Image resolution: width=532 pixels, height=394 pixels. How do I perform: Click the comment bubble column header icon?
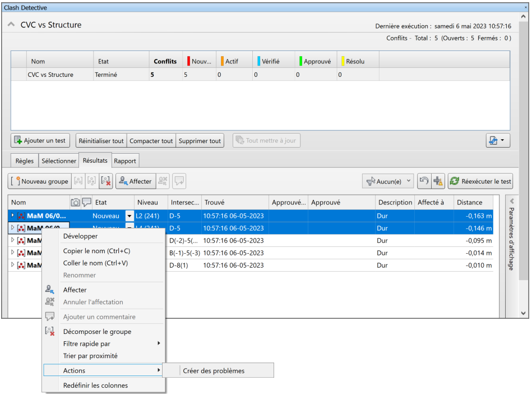[x=86, y=202]
